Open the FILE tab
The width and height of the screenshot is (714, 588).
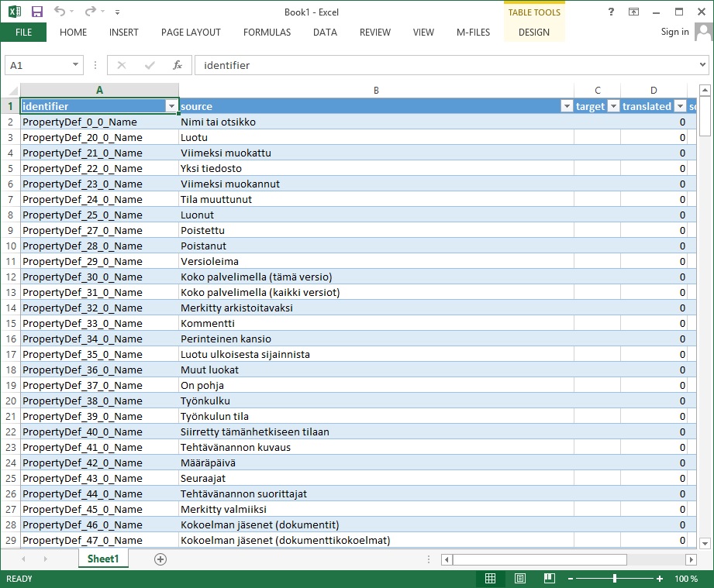pos(23,33)
